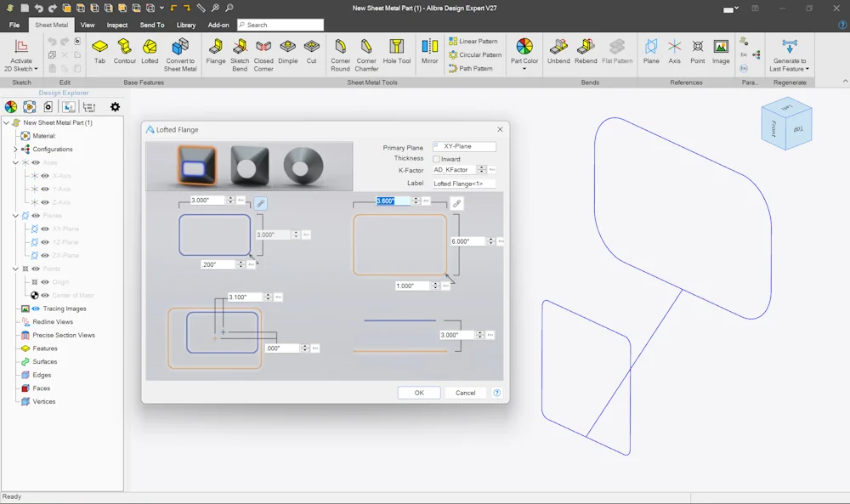Toggle visibility of Planes group
Image resolution: width=850 pixels, height=504 pixels.
click(36, 216)
